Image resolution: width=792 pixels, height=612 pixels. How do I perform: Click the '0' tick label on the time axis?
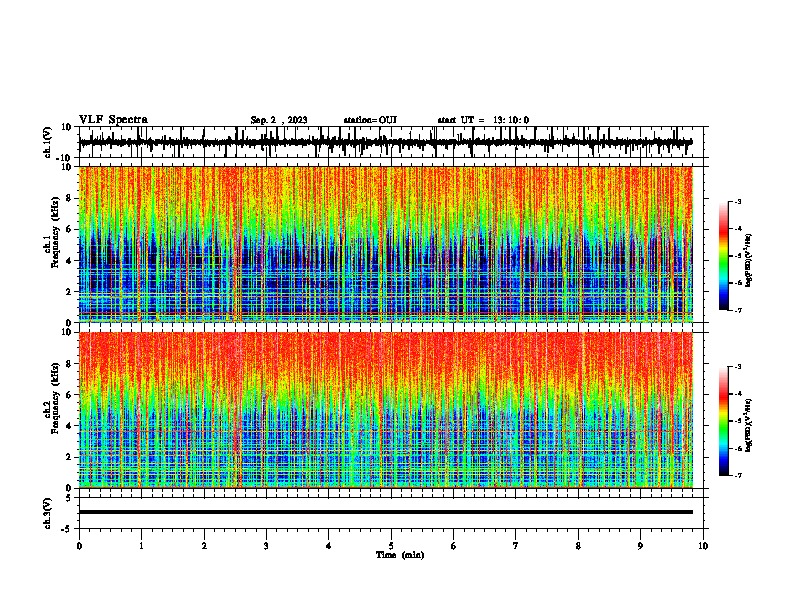point(79,546)
